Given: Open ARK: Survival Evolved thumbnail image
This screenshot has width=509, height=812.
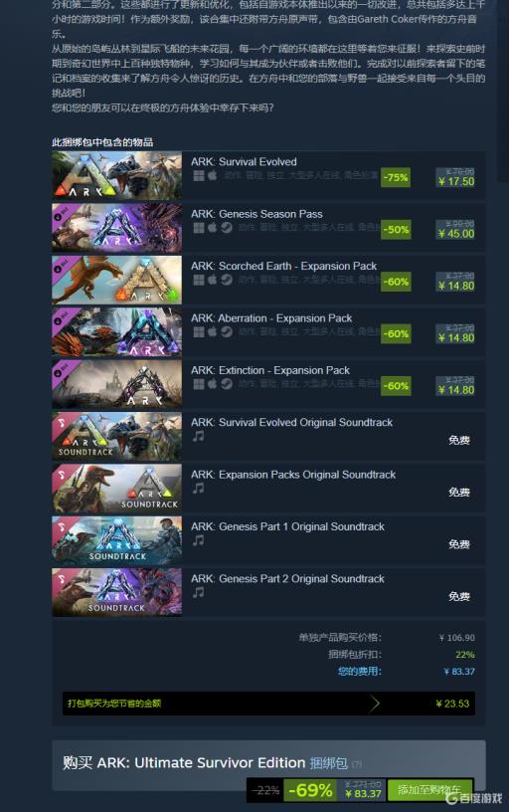Looking at the screenshot, I should click(x=117, y=175).
